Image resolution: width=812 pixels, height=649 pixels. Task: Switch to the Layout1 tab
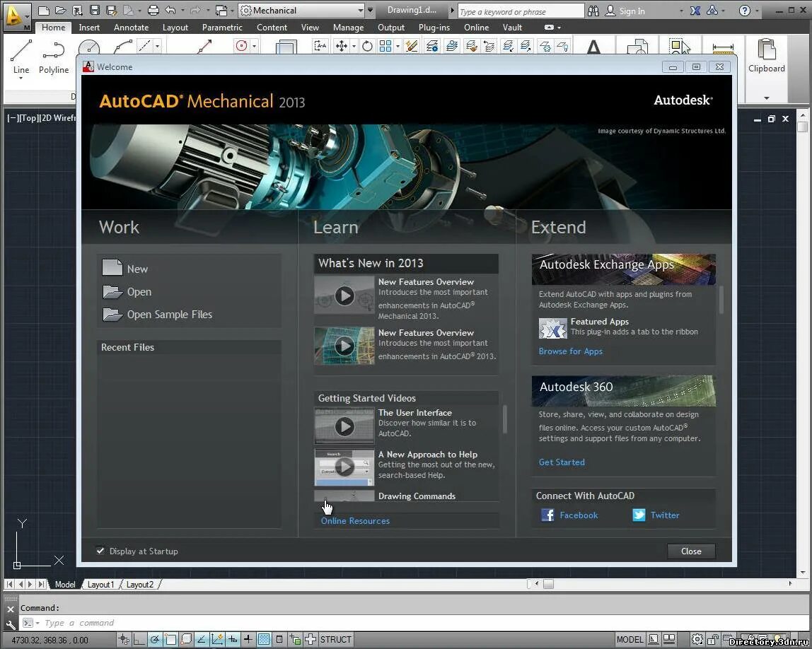pos(100,584)
